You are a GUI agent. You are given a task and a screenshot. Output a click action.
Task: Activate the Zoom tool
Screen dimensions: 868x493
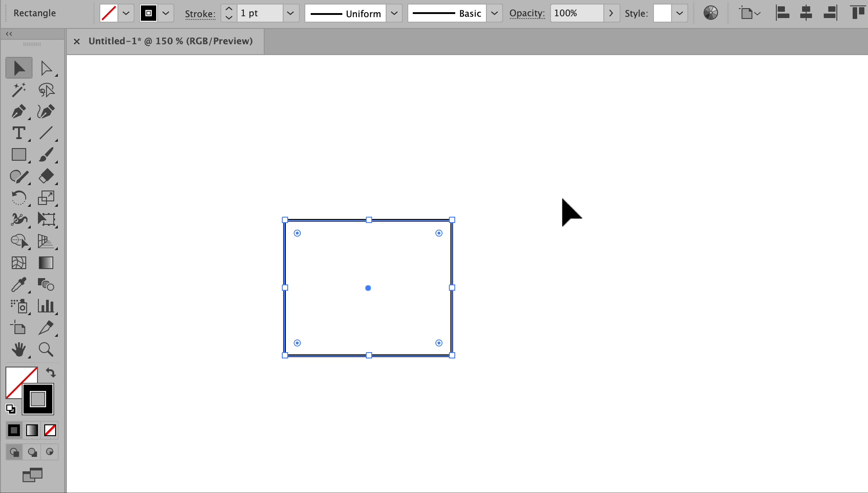tap(46, 349)
